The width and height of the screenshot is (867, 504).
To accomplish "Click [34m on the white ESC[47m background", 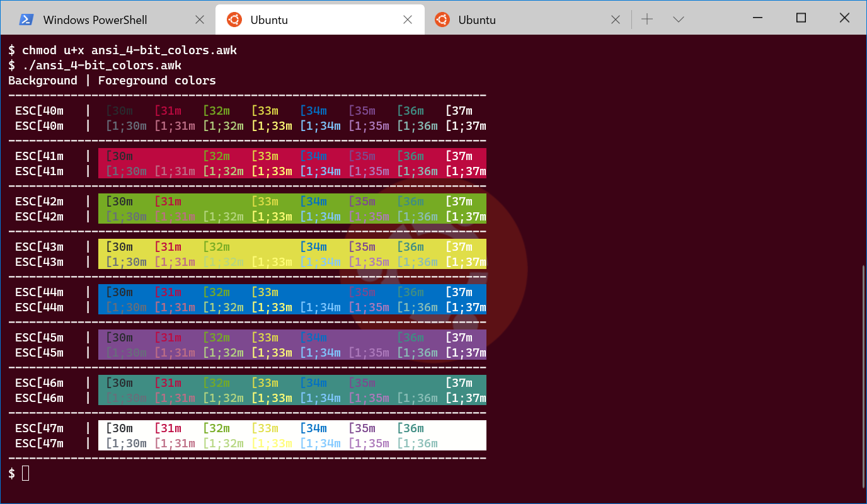I will coord(313,428).
